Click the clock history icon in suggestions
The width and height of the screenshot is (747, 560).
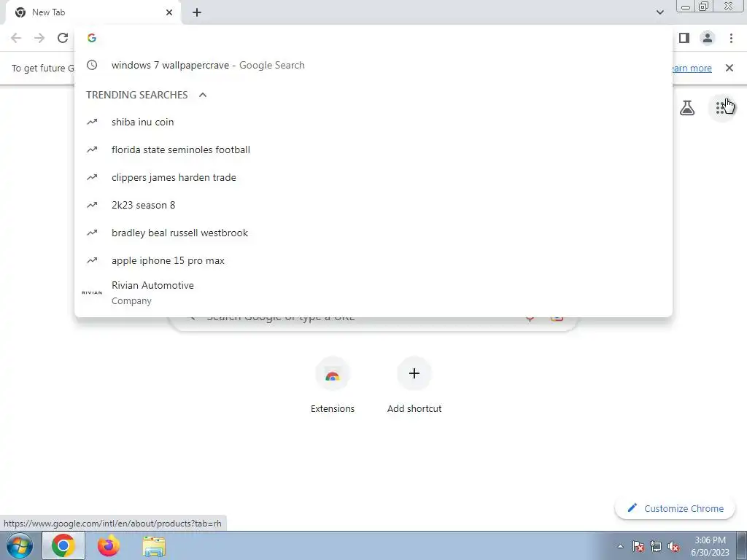coord(92,65)
